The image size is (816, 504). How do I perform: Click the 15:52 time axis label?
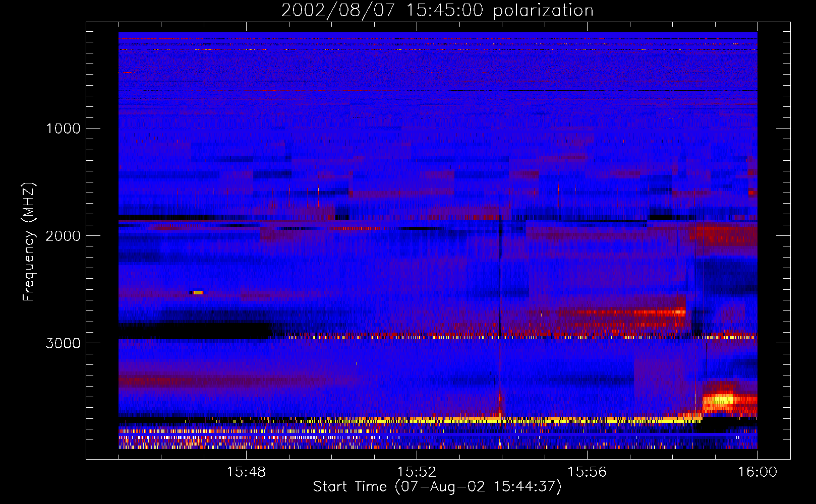click(417, 472)
